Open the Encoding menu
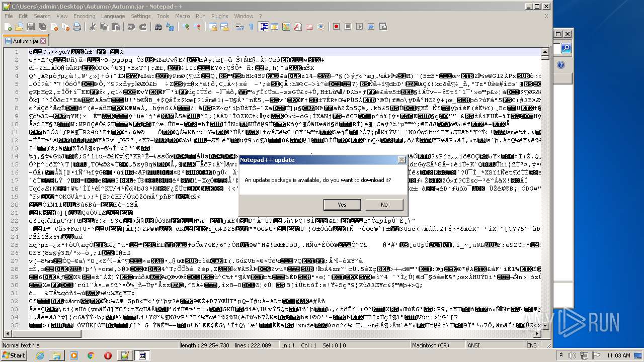The width and height of the screenshot is (644, 362). point(85,16)
